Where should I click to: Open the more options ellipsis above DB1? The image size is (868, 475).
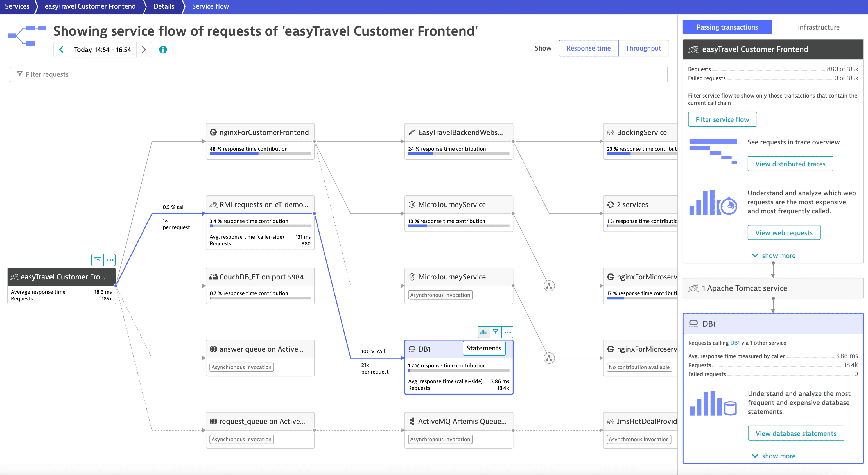pos(507,332)
